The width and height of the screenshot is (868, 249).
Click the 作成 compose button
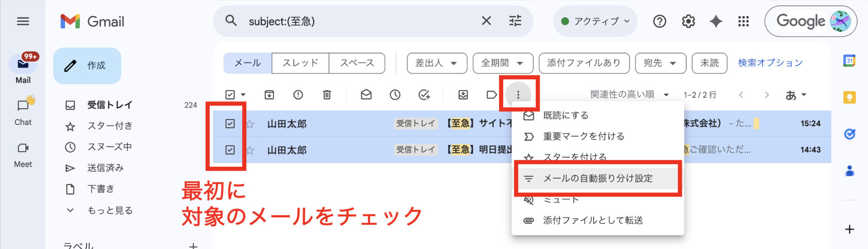click(87, 66)
